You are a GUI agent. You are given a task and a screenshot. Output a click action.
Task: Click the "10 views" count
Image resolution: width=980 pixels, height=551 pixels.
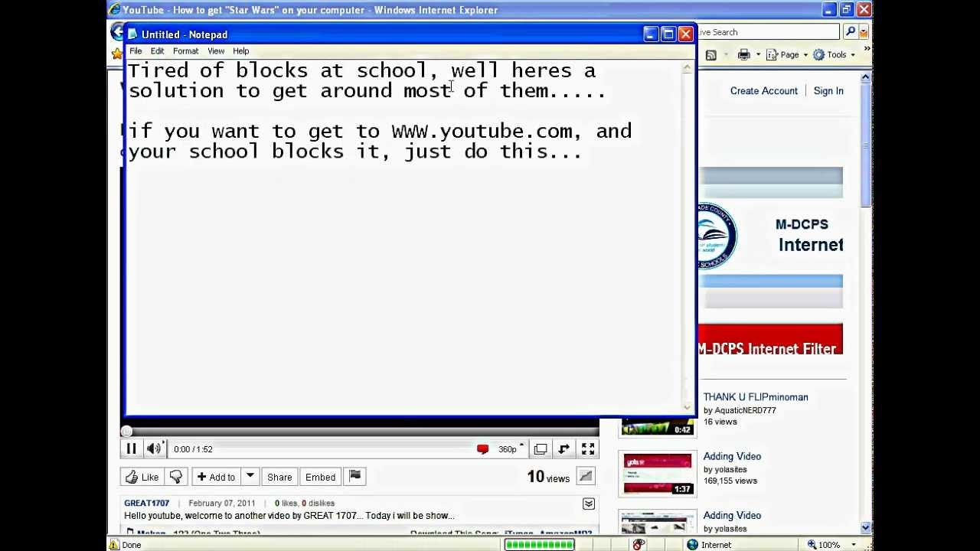pos(548,477)
